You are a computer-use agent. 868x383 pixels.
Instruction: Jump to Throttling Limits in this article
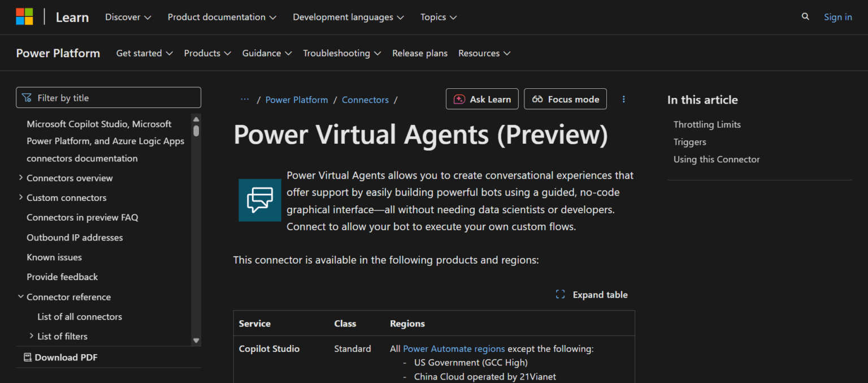tap(707, 124)
